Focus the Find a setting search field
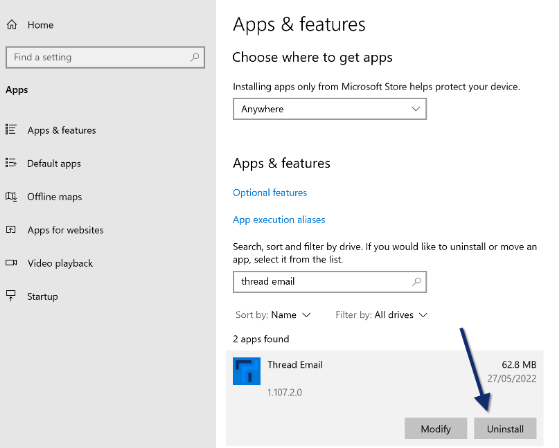The image size is (559, 448). tap(105, 57)
